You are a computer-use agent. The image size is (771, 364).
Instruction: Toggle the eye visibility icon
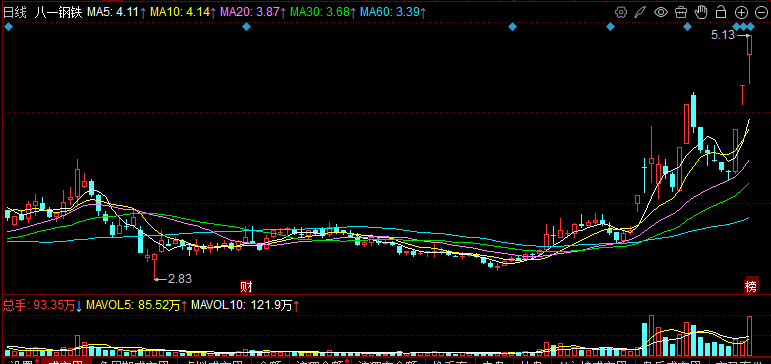coord(661,12)
